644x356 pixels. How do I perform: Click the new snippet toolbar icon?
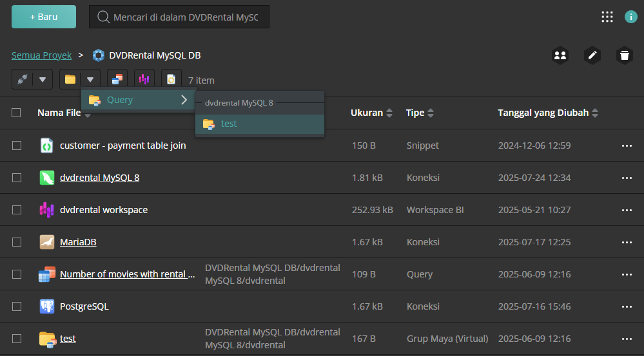click(x=171, y=79)
